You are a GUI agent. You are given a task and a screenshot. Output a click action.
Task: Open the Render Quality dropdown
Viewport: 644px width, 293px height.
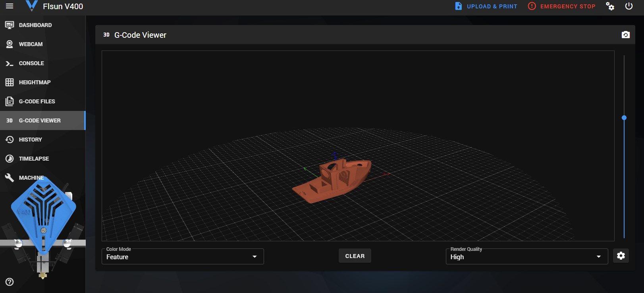[x=526, y=256]
